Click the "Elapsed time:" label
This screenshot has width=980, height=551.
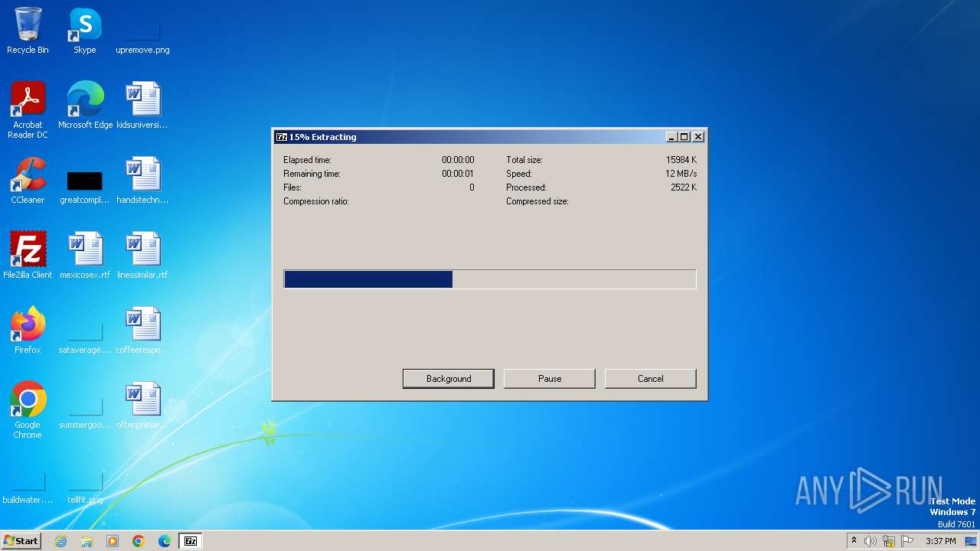click(307, 160)
